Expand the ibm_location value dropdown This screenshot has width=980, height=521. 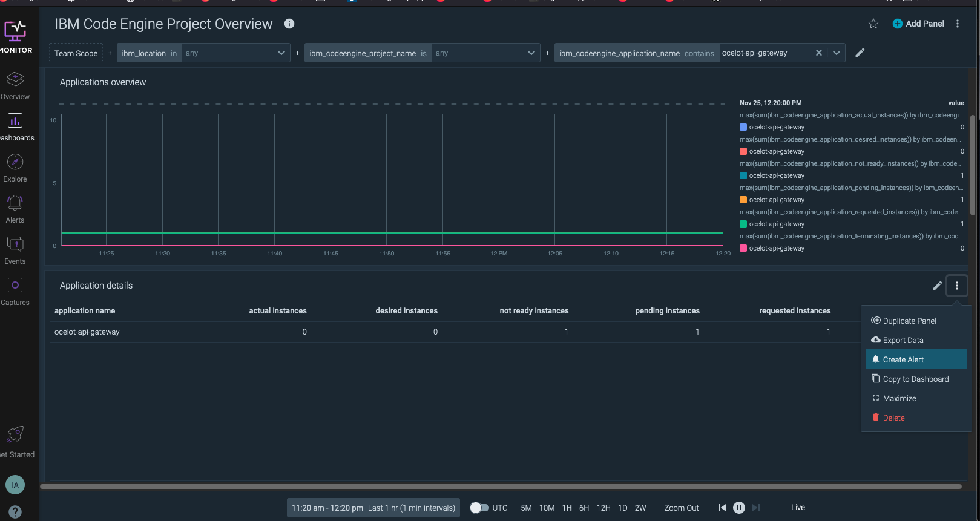coord(281,53)
